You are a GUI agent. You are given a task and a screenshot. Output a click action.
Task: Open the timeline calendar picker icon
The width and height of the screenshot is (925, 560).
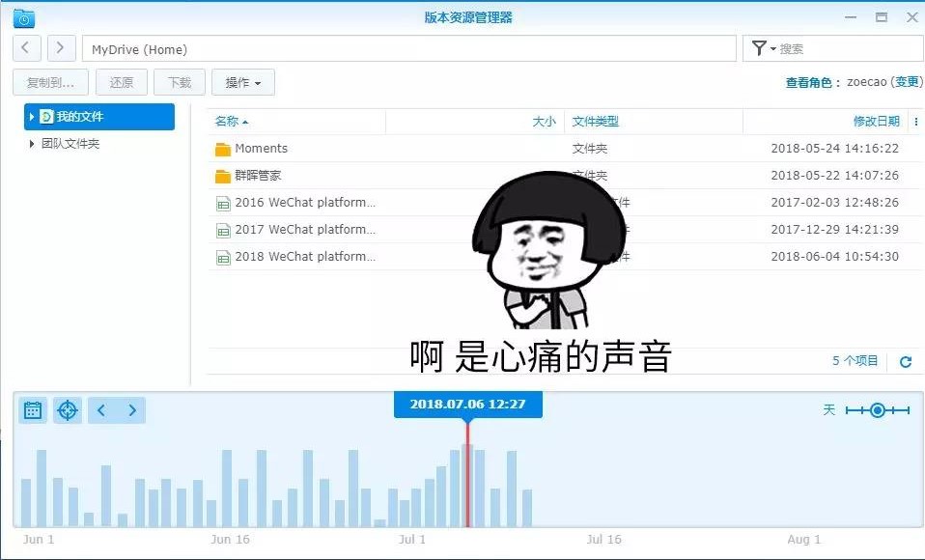point(33,410)
